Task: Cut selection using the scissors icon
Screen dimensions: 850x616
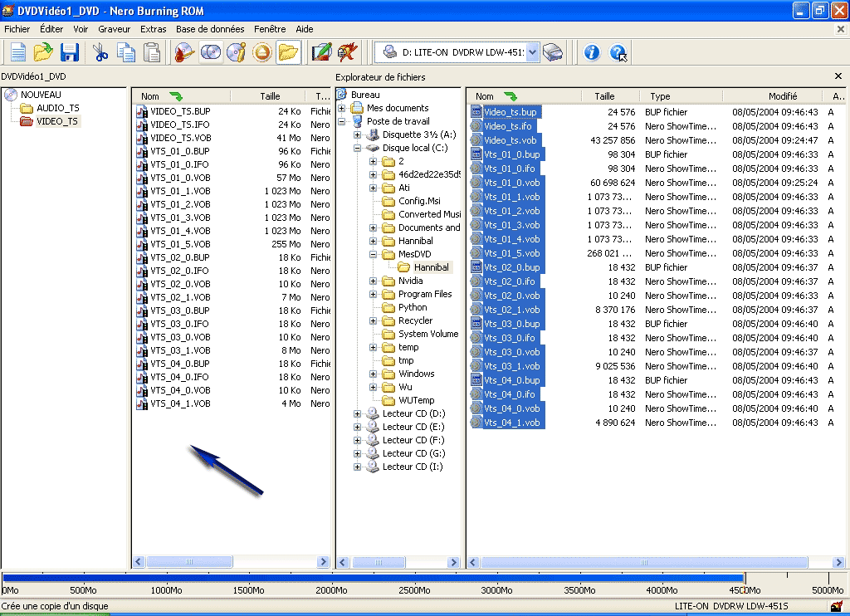Action: 100,52
